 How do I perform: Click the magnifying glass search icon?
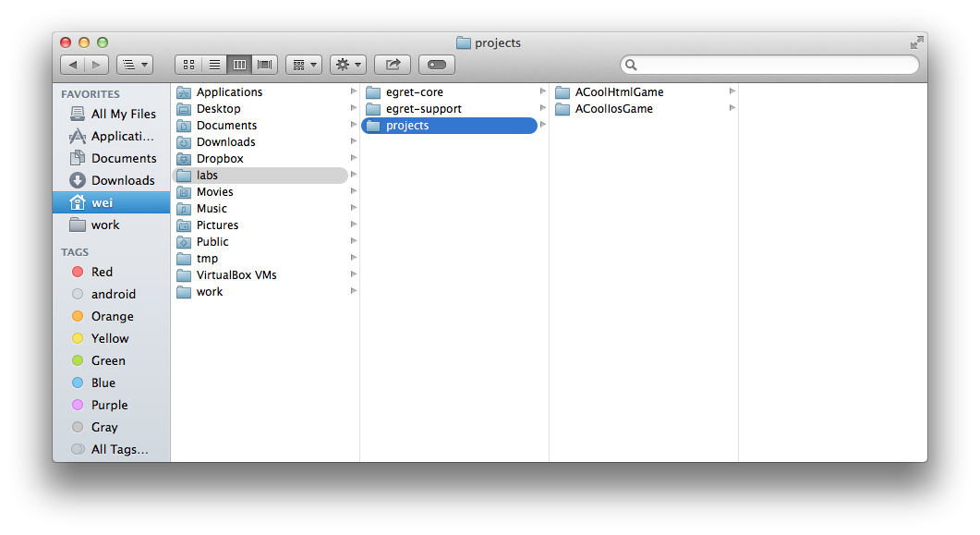coord(631,65)
